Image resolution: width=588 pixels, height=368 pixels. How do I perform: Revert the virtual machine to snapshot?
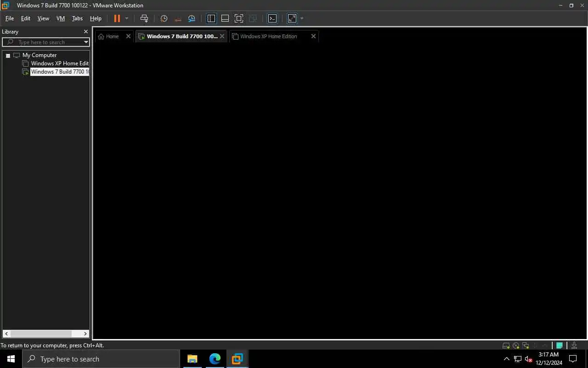point(178,18)
